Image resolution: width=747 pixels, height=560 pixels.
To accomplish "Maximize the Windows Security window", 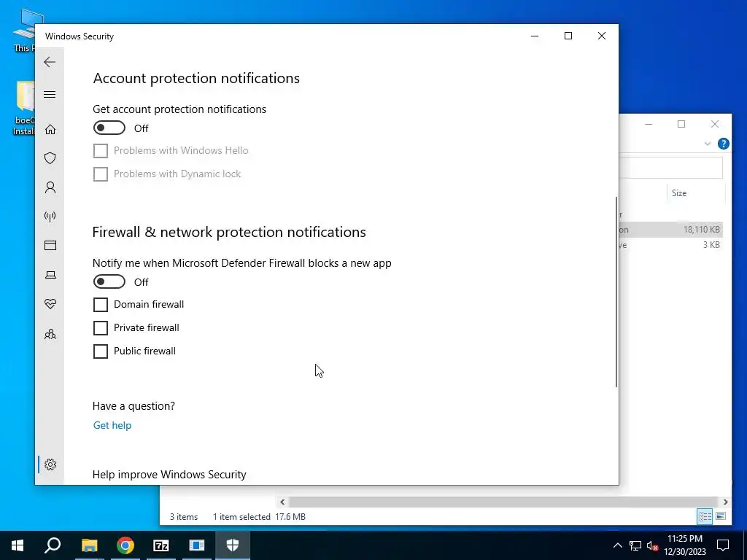I will click(x=568, y=36).
